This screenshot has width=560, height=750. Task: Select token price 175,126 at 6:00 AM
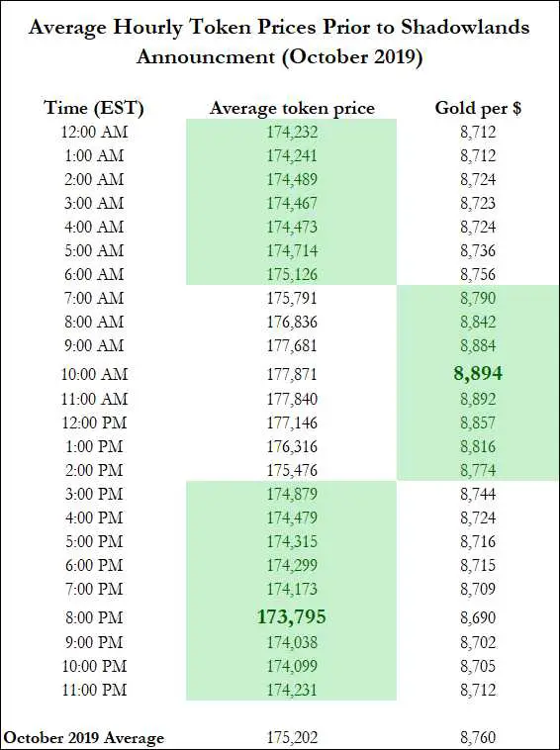point(292,274)
